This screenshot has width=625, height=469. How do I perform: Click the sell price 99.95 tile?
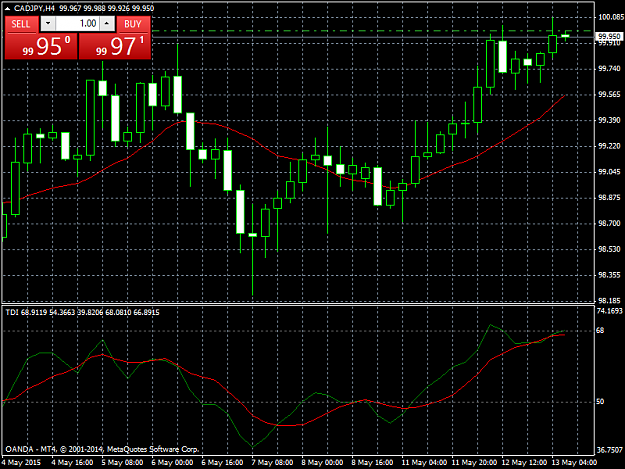click(x=41, y=46)
